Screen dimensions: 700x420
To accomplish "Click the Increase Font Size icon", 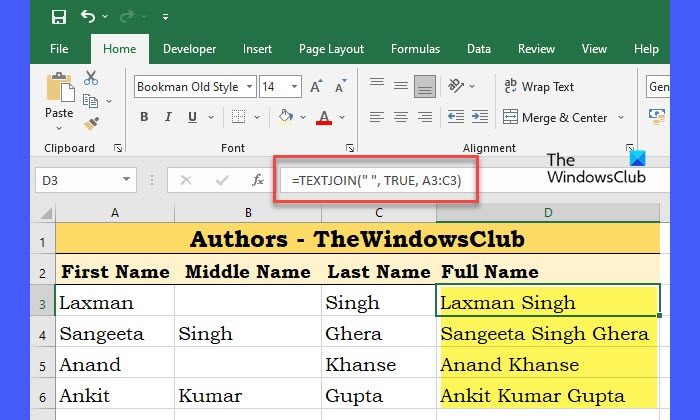I will point(316,87).
